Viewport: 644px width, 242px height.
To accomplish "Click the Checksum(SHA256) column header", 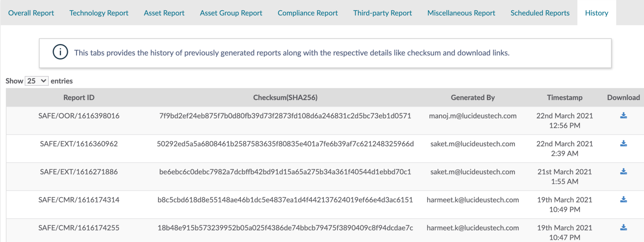I will tap(285, 97).
